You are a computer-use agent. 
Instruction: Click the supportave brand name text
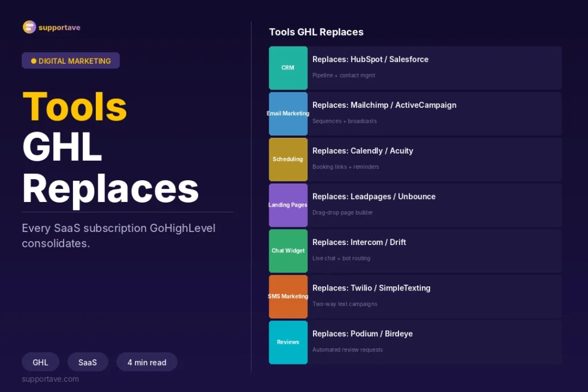point(59,28)
